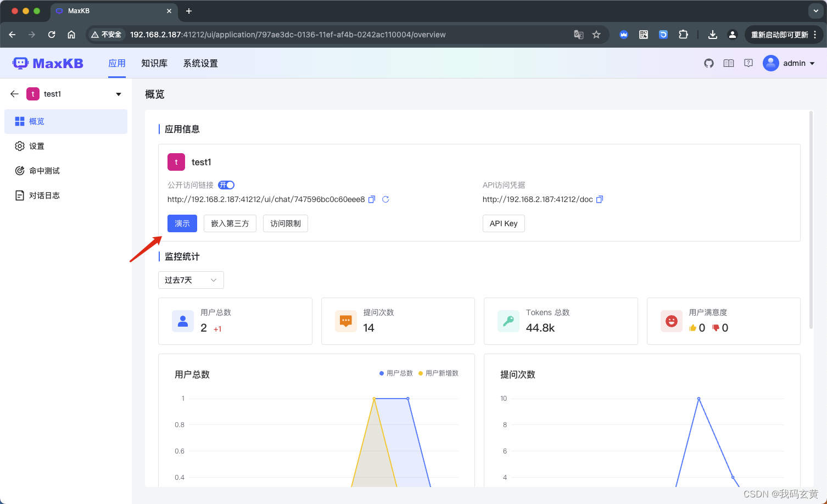
Task: Open 系统设置 tab
Action: (x=200, y=63)
